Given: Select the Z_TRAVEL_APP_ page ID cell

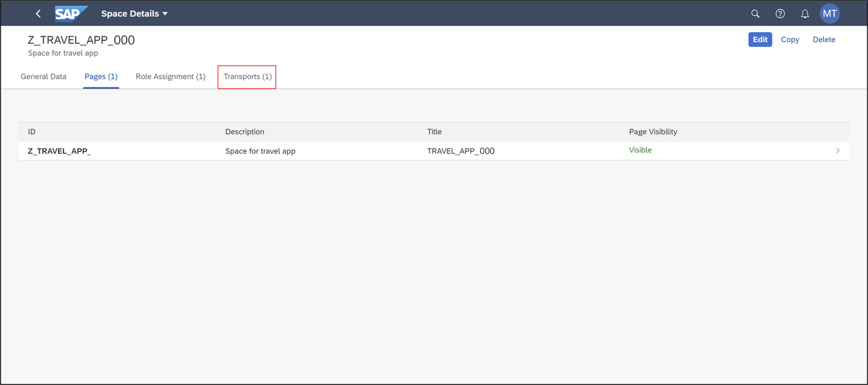Looking at the screenshot, I should pyautogui.click(x=59, y=151).
